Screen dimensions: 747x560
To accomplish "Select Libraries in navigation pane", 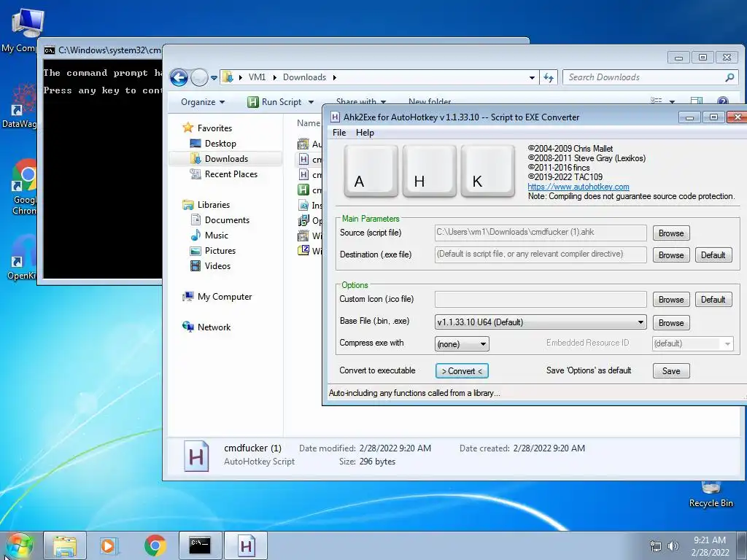I will pyautogui.click(x=214, y=205).
